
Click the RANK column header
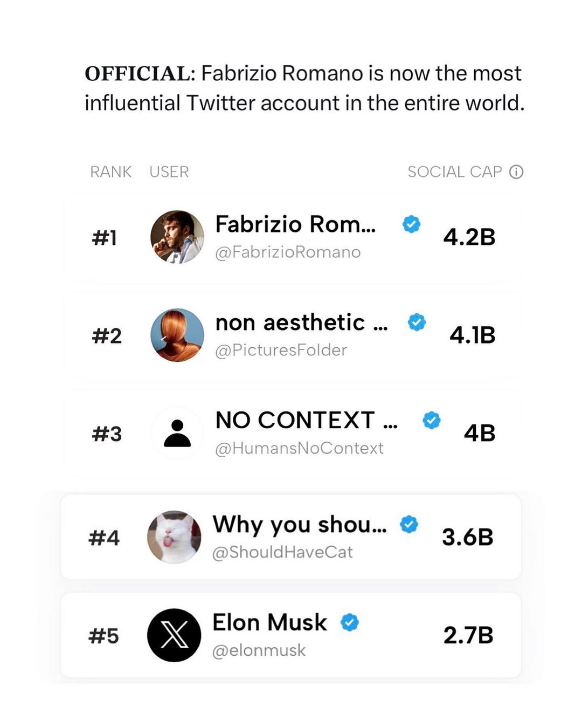point(110,172)
